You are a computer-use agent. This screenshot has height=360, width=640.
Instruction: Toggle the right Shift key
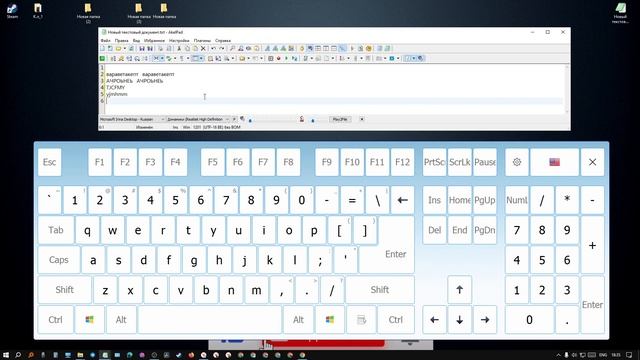(380, 290)
